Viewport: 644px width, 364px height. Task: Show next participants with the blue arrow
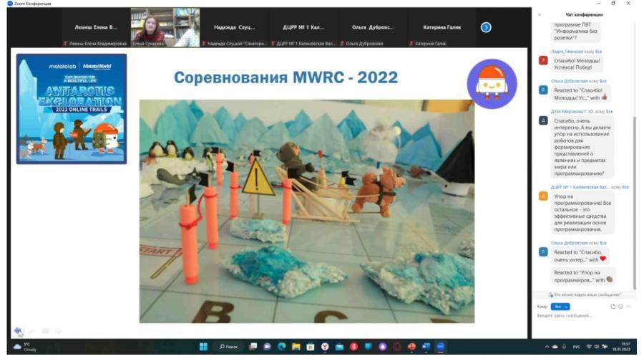[x=486, y=27]
